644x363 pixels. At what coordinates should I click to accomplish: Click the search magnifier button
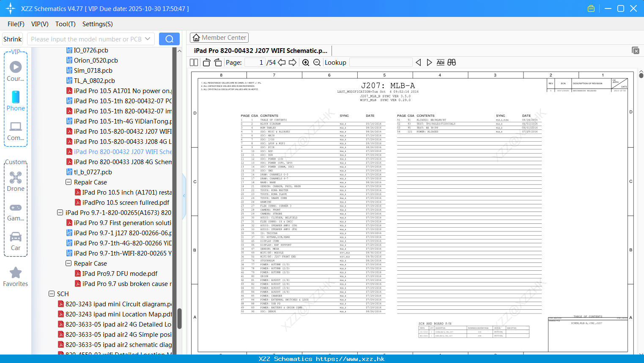coord(169,39)
